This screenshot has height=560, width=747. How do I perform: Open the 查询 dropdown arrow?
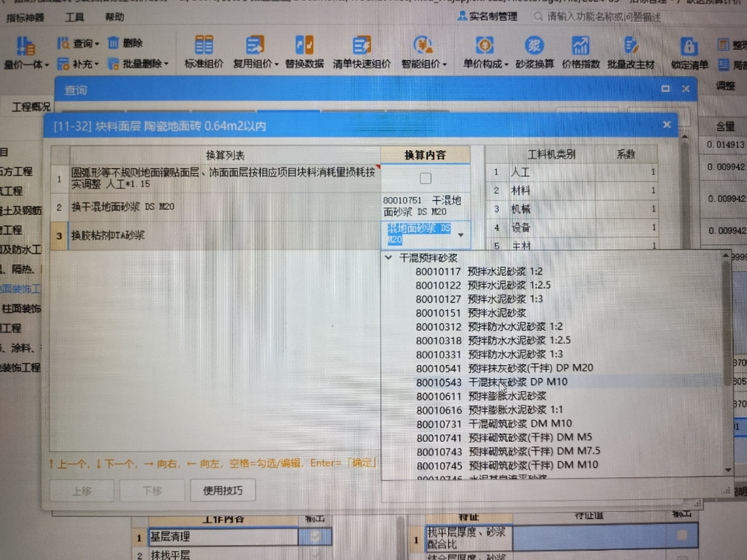coord(98,42)
